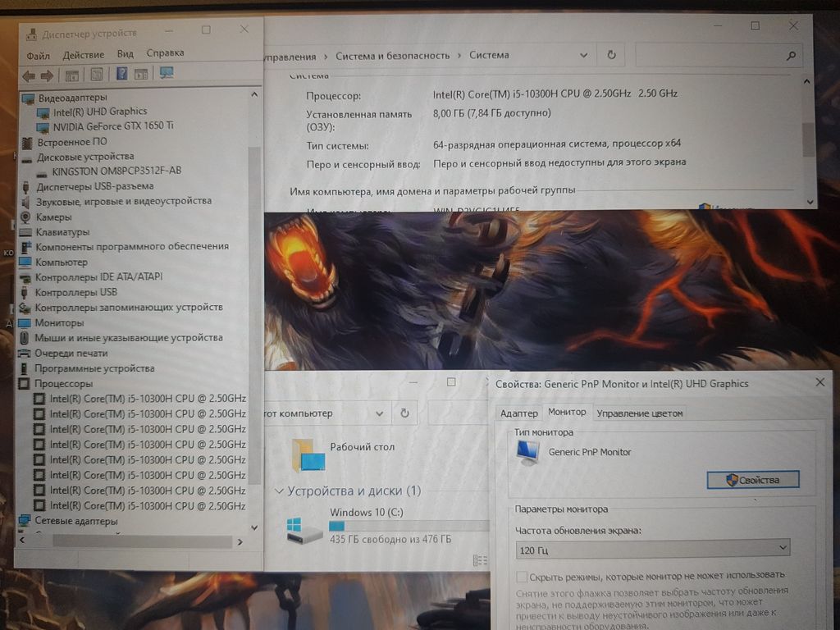Screen dimensions: 840x630
Task: Toggle the console tree toolbar icon
Action: pos(72,75)
